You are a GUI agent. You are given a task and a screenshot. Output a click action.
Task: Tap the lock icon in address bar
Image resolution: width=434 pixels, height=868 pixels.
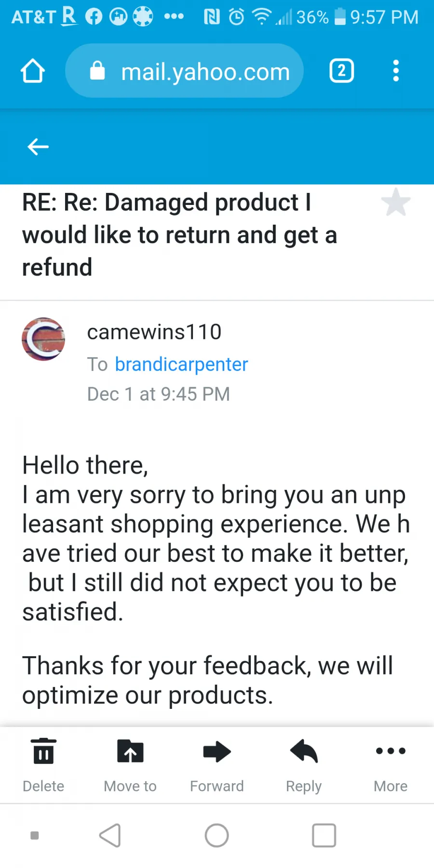point(97,71)
